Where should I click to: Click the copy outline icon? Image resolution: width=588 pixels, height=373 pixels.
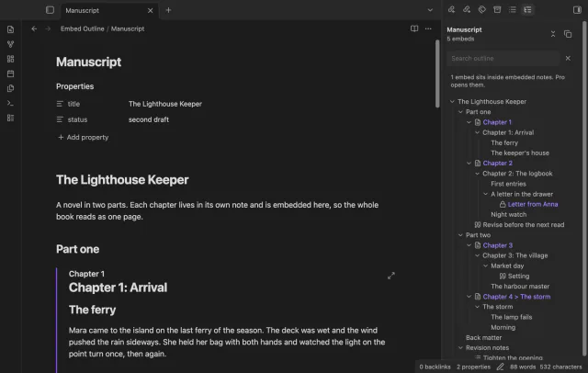(x=568, y=34)
